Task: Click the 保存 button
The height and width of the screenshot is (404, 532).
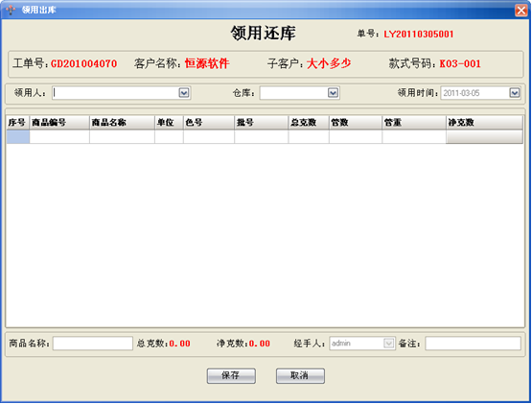Action: 231,376
